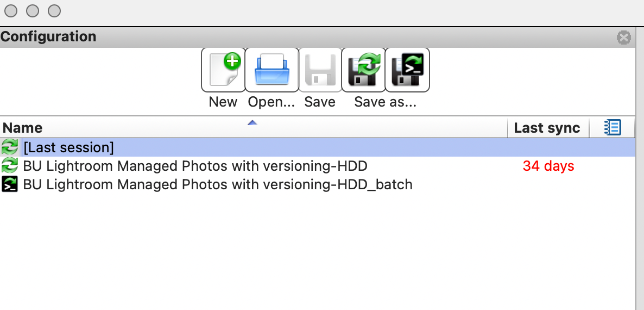Click the black terminal icon of the batch config
Viewport: 644px width, 310px height.
point(9,184)
